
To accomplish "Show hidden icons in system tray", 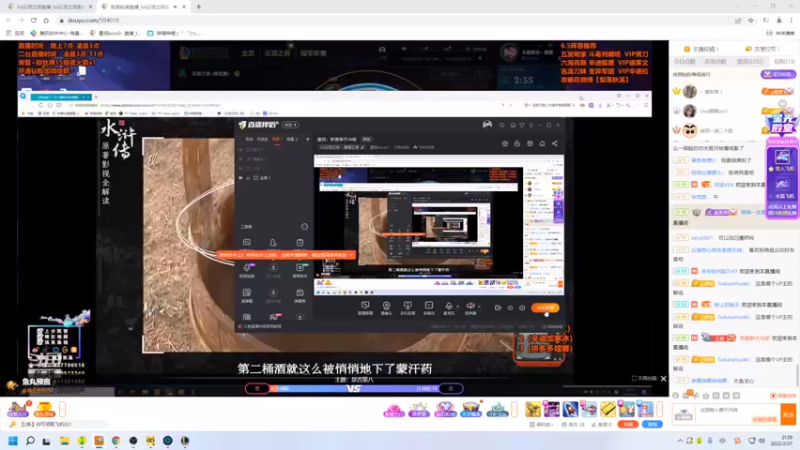I will click(680, 440).
